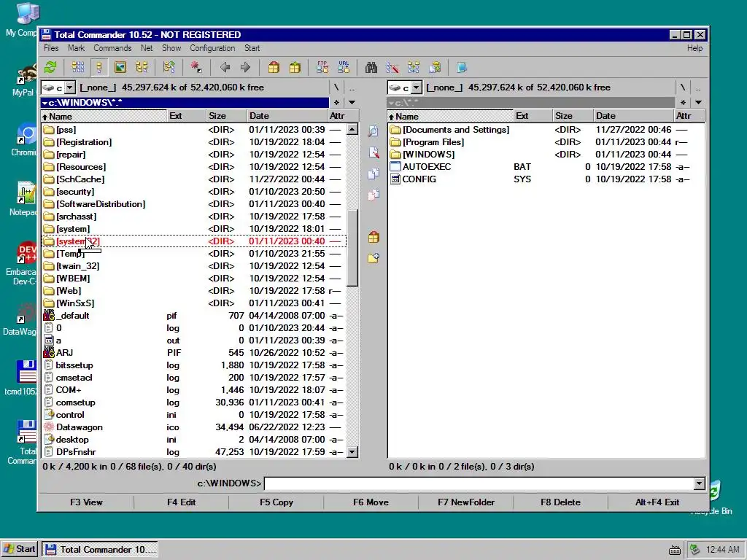Expand the command line history dropdown
Image resolution: width=747 pixels, height=560 pixels.
coord(699,484)
